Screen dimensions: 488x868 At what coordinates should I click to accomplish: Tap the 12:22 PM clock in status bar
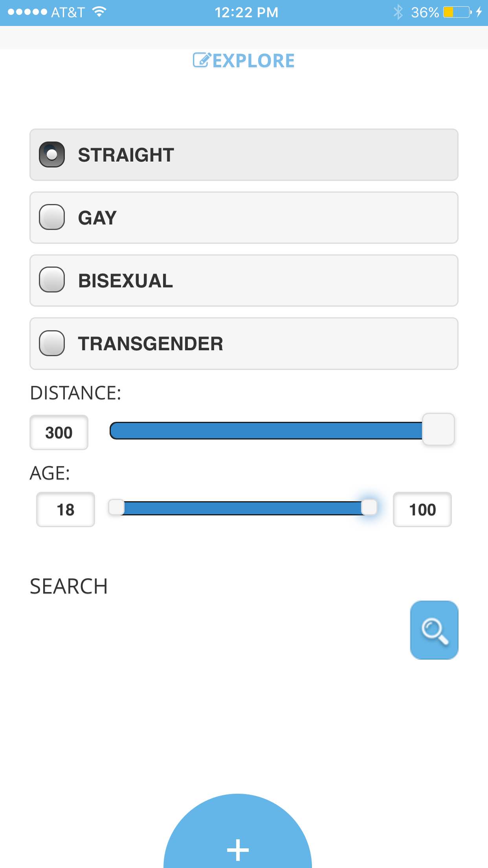(x=246, y=13)
